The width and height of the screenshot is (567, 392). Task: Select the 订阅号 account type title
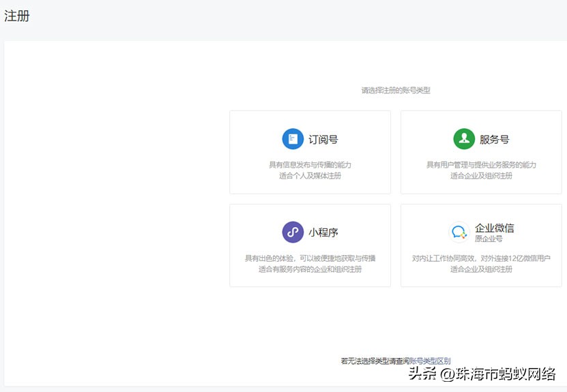tap(323, 139)
